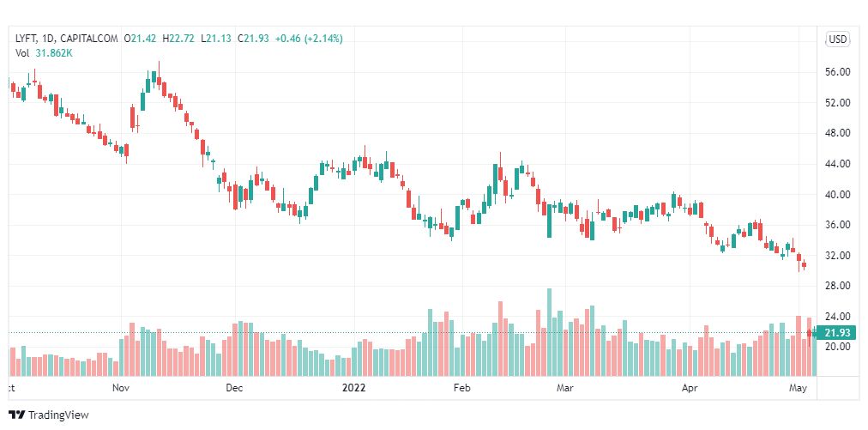Click the 40.00 price axis label
Image resolution: width=868 pixels, height=430 pixels.
(x=837, y=195)
